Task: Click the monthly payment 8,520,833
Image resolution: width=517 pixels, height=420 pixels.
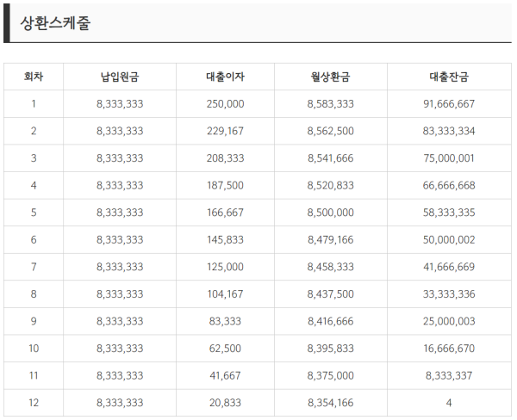Action: tap(330, 185)
